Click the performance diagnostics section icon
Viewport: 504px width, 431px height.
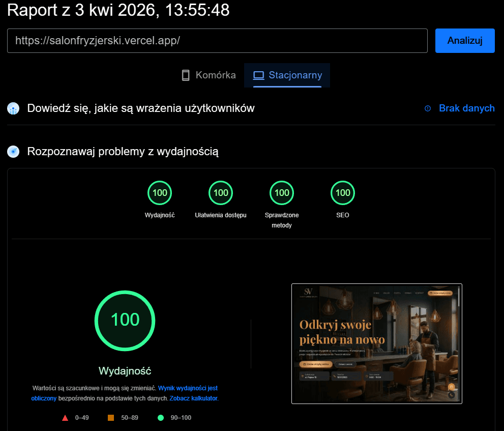[13, 152]
